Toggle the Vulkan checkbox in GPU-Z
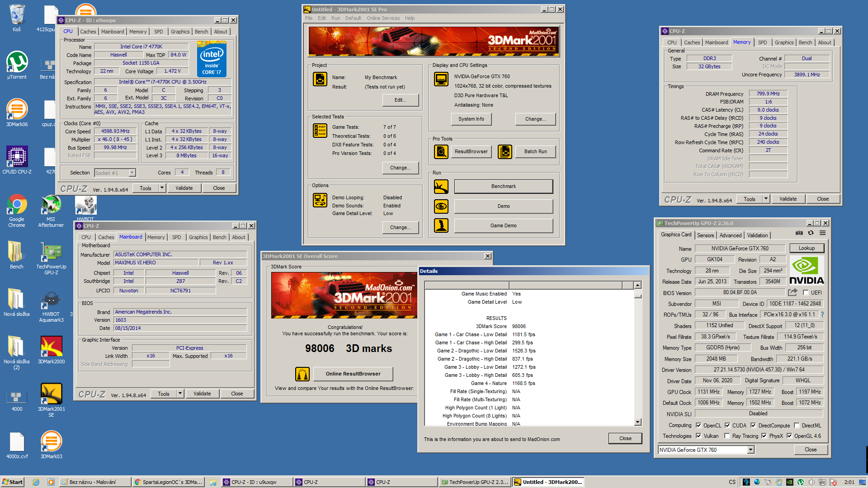Screen dimensions: 868x488 point(698,436)
